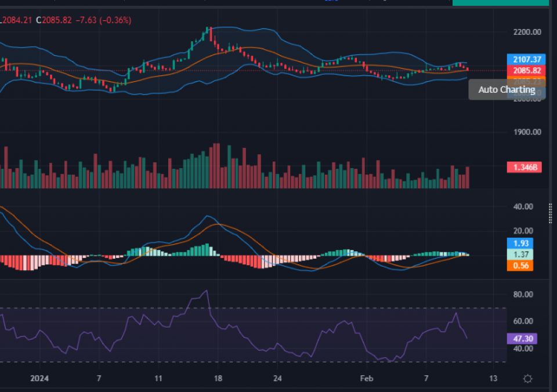This screenshot has width=557, height=392.
Task: Click the Feb label on the time axis
Action: pyautogui.click(x=367, y=379)
